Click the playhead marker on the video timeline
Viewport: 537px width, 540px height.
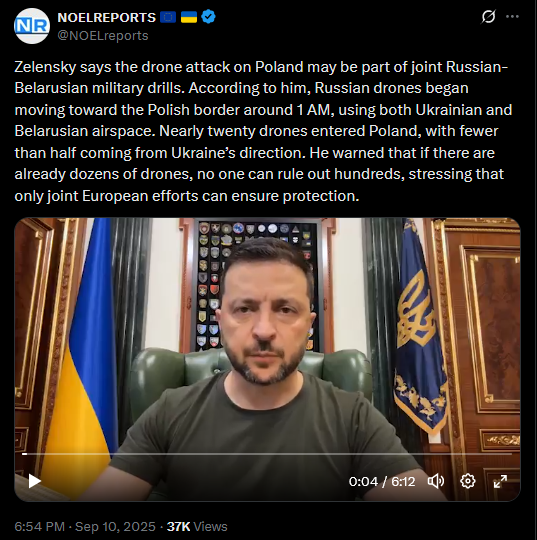click(24, 454)
